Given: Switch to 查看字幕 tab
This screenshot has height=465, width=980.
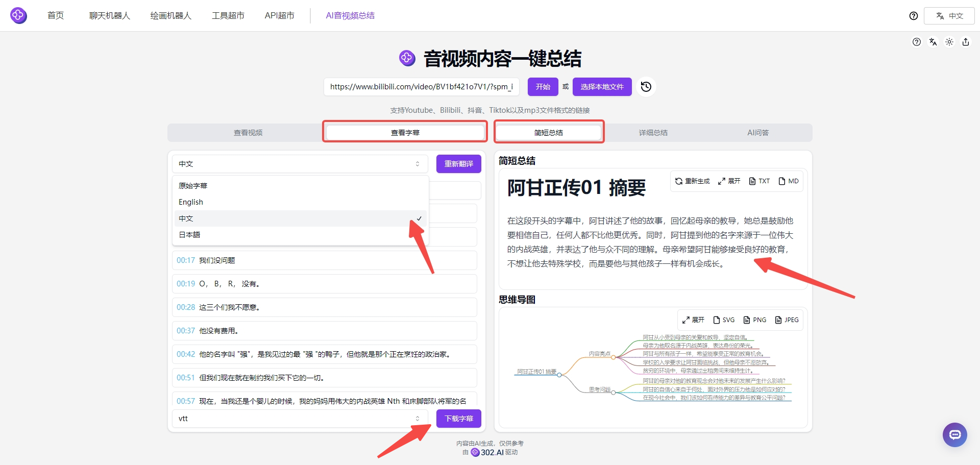Looking at the screenshot, I should coord(405,133).
